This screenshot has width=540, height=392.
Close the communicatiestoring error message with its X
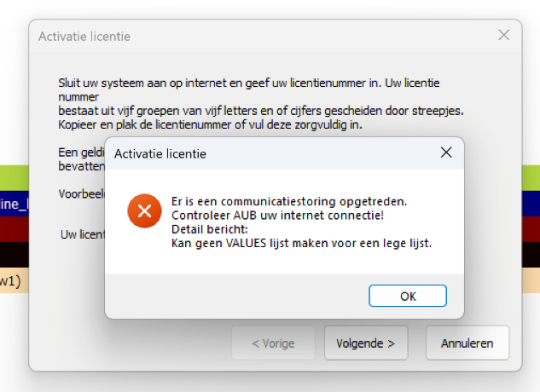click(x=446, y=153)
